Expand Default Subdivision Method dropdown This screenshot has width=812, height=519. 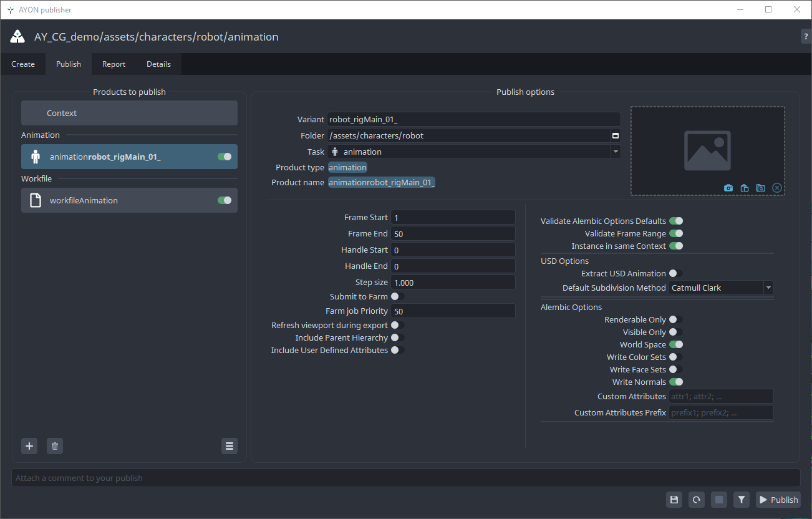(x=768, y=288)
